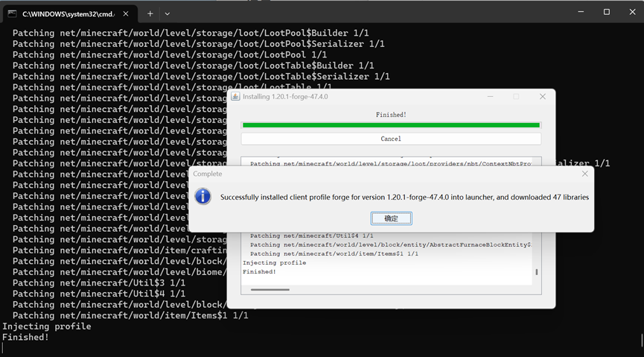Click the green installer progress bar
The height and width of the screenshot is (357, 644).
point(391,125)
